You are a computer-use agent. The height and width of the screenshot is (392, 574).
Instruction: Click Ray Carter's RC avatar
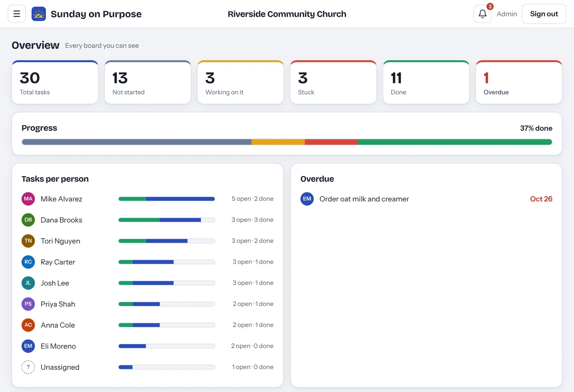(x=28, y=262)
